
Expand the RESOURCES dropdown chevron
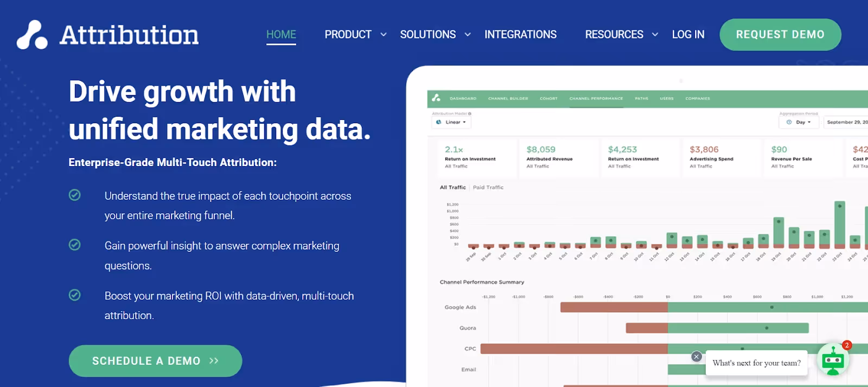click(655, 35)
